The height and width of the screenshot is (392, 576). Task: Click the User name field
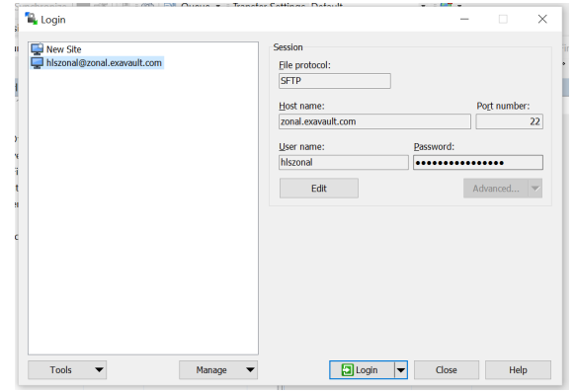pos(343,162)
